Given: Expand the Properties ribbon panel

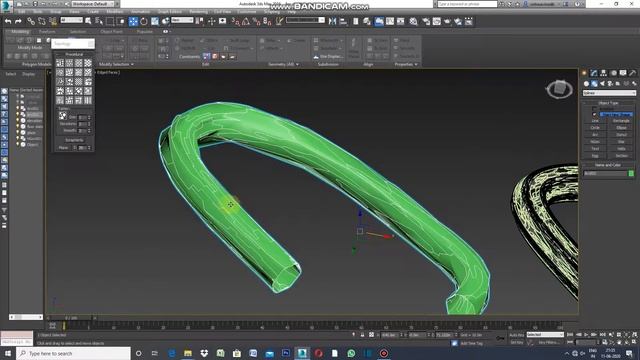Looking at the screenshot, I should (x=406, y=64).
